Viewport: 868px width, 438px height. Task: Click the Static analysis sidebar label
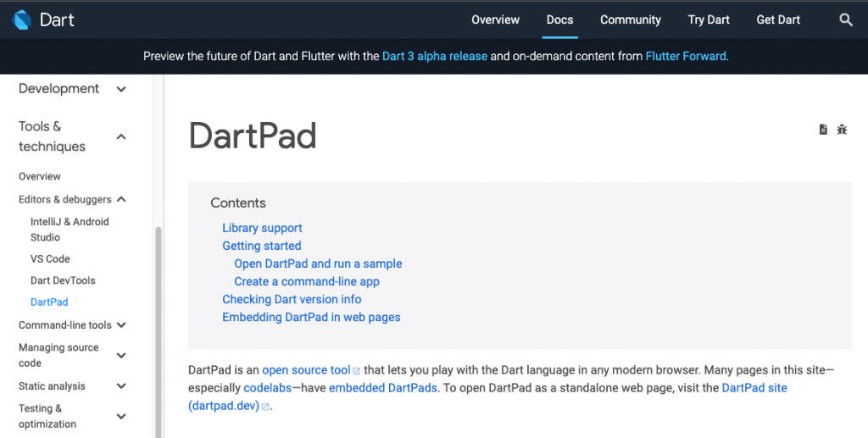[x=52, y=386]
